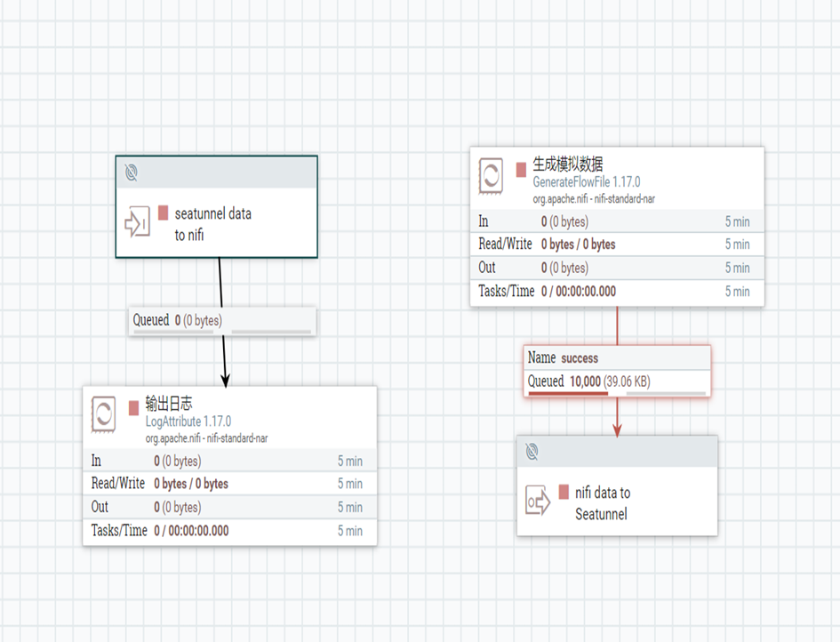The width and height of the screenshot is (840, 642).
Task: Click the Tasks/Time row of GenerateFlowFile
Action: [617, 292]
